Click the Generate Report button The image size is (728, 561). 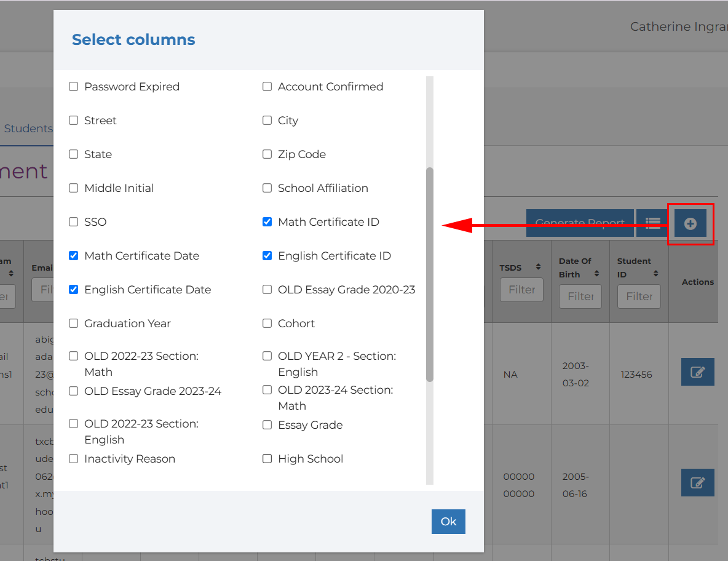pyautogui.click(x=579, y=223)
